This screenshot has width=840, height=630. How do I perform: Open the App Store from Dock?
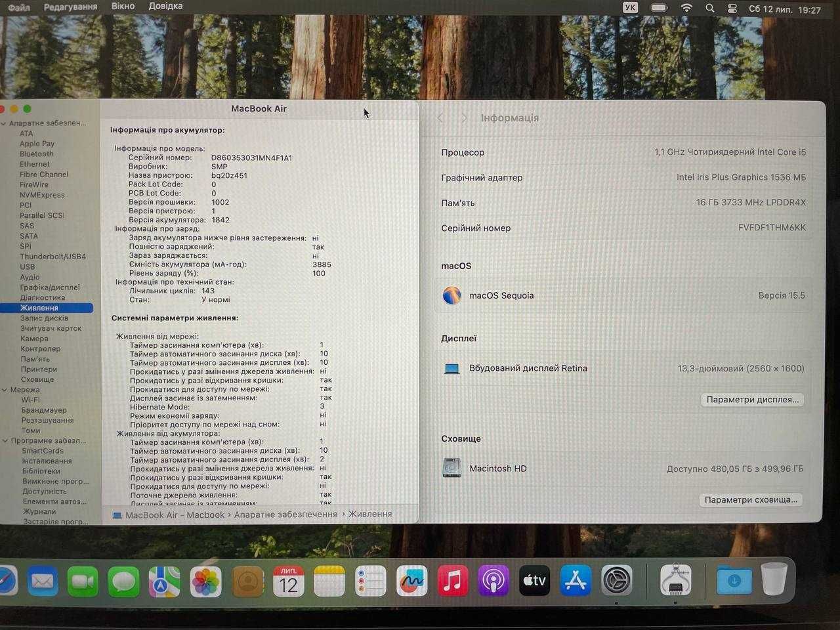576,581
